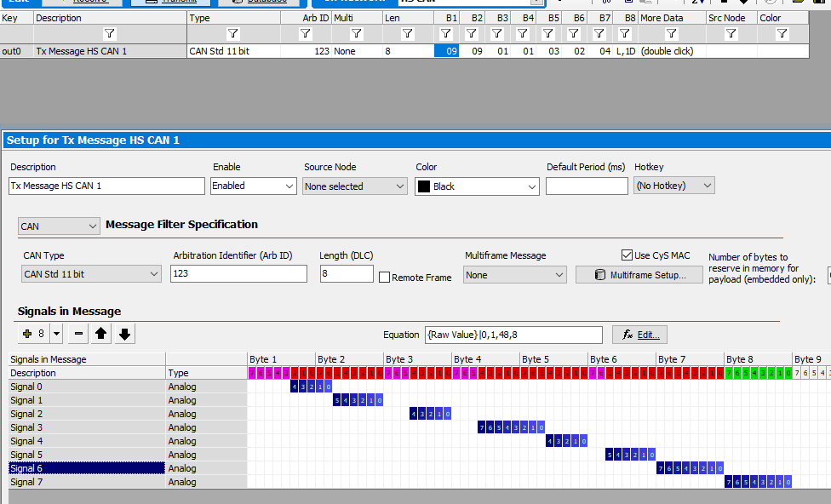Image resolution: width=831 pixels, height=504 pixels.
Task: Open the Len column filter
Action: pos(408,34)
